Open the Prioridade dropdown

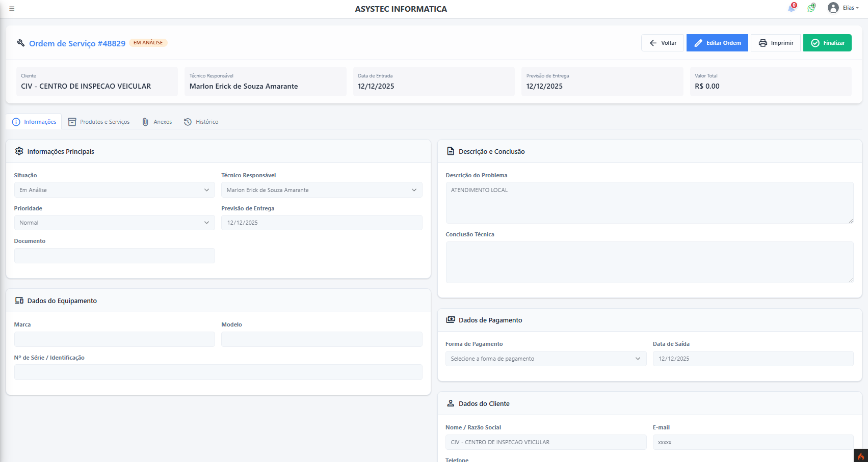click(114, 223)
